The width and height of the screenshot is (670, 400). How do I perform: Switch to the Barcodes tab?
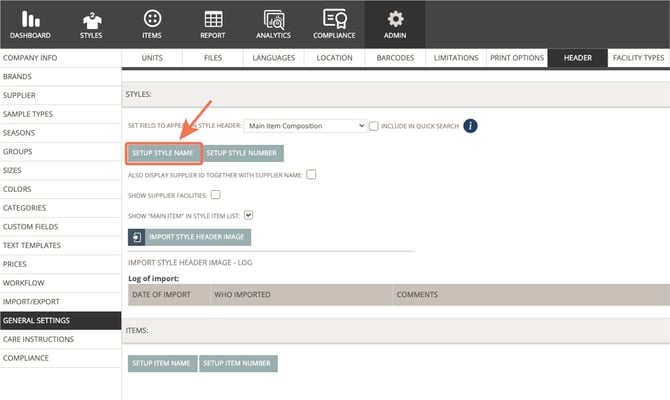[395, 58]
